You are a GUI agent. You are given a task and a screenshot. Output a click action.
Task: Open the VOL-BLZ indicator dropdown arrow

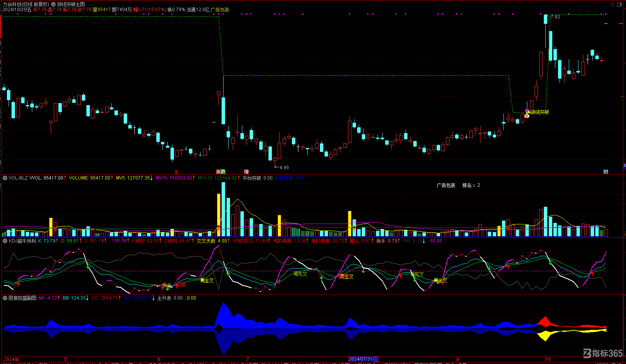click(x=5, y=178)
